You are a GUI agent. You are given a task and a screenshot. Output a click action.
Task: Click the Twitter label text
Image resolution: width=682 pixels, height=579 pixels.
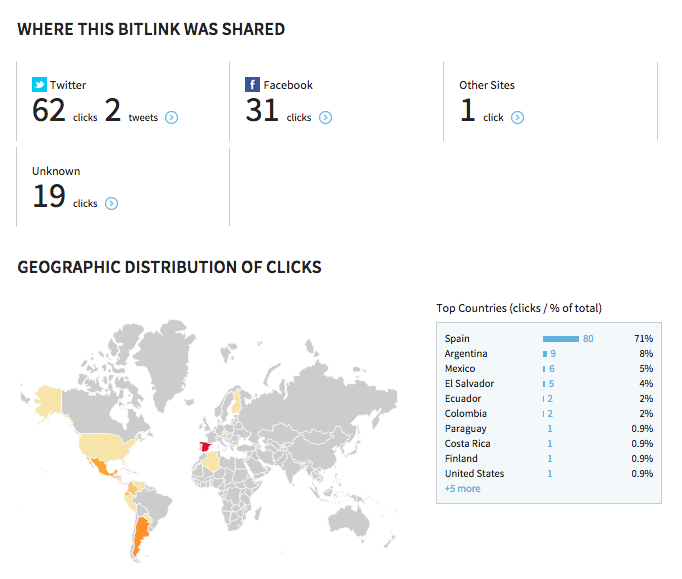tap(68, 85)
